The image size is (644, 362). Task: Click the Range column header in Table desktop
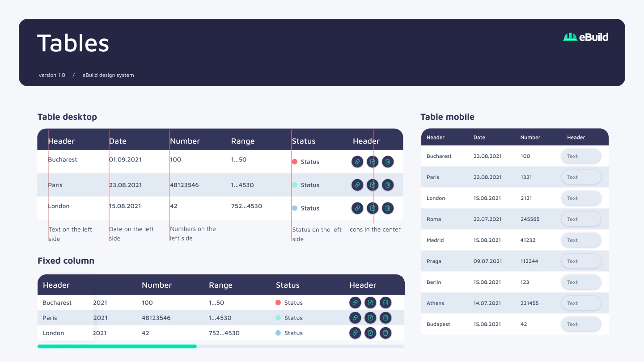coord(243,141)
